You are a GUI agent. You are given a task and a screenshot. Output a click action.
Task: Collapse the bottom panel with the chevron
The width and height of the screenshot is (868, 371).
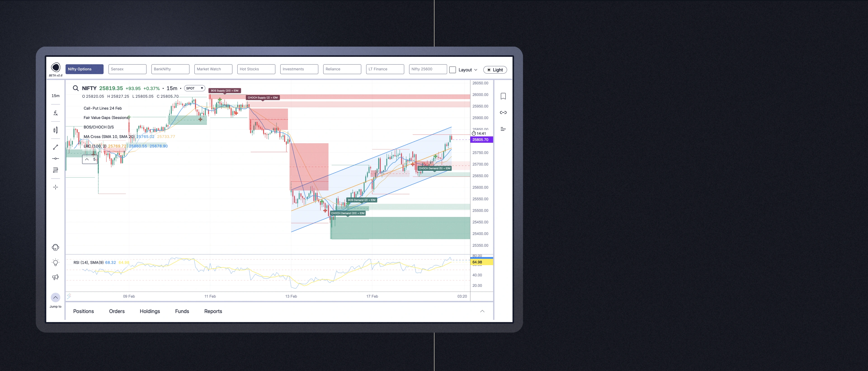point(483,311)
